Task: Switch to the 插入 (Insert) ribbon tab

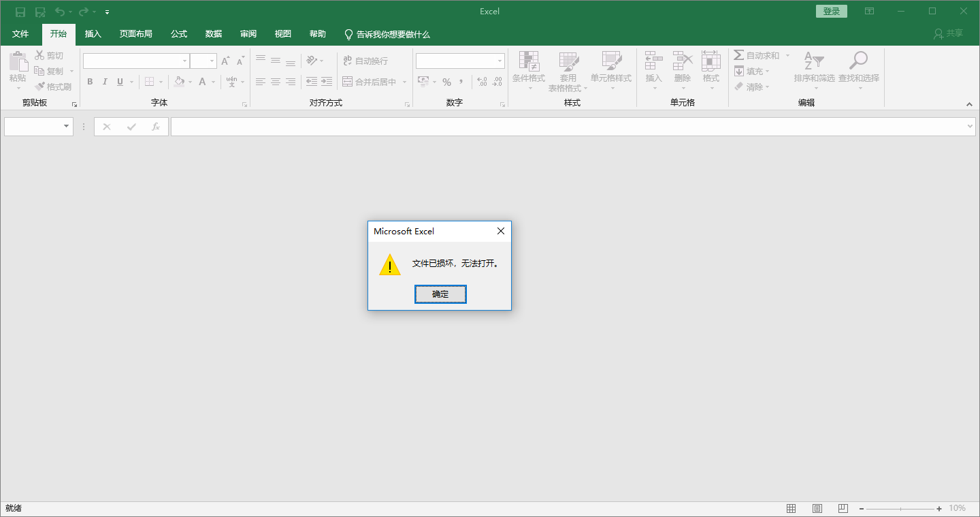Action: (x=93, y=34)
